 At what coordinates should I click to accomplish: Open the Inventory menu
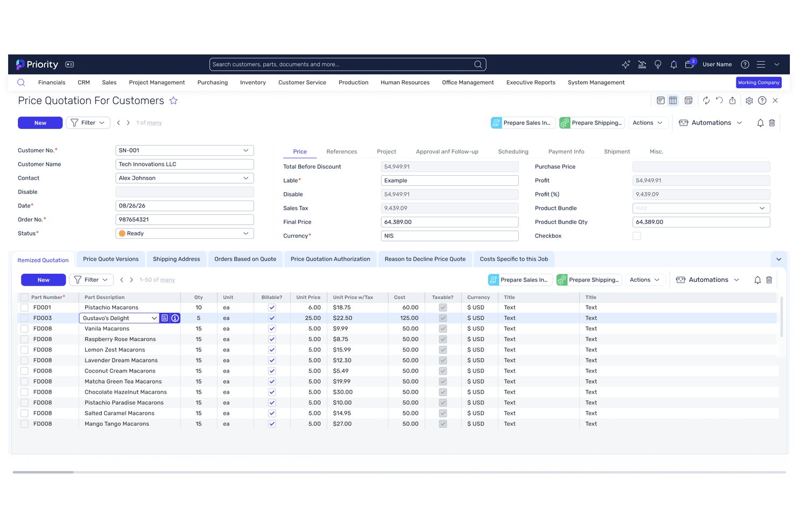click(x=253, y=82)
